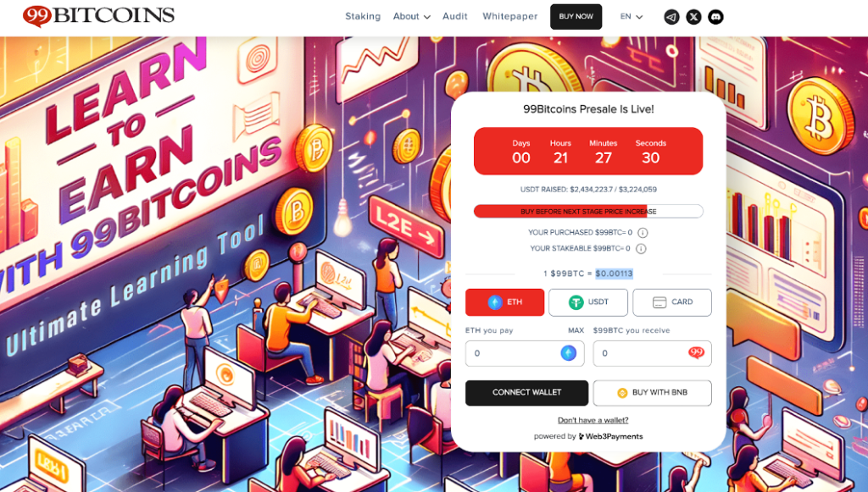Screen dimensions: 868x492
Task: Click the Don't have a wallet link
Action: pos(593,420)
